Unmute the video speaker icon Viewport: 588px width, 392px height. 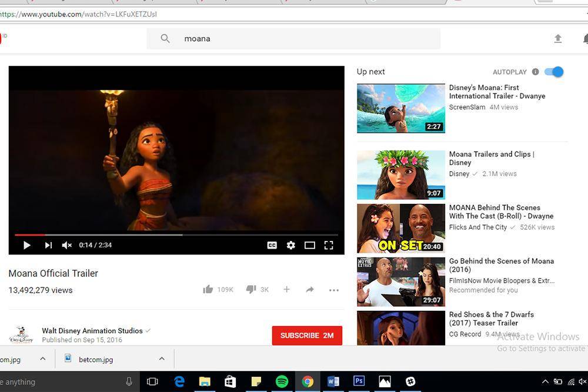point(67,245)
